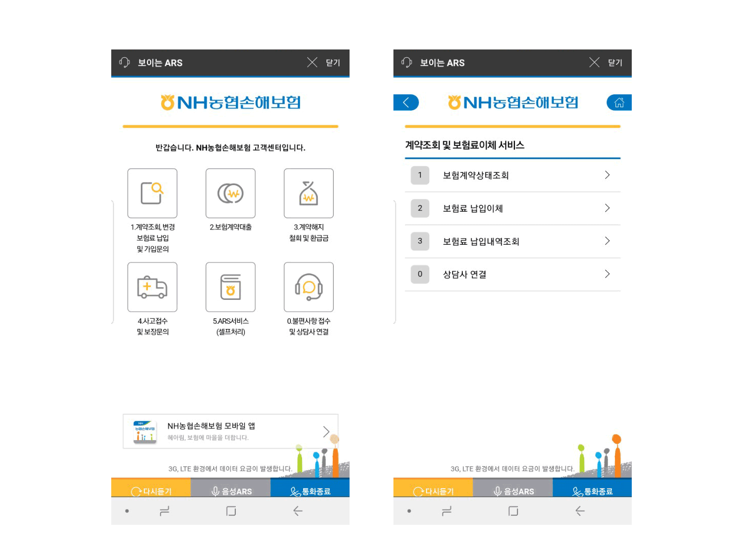
Task: Tap the headset icon in right header
Action: coord(407,62)
